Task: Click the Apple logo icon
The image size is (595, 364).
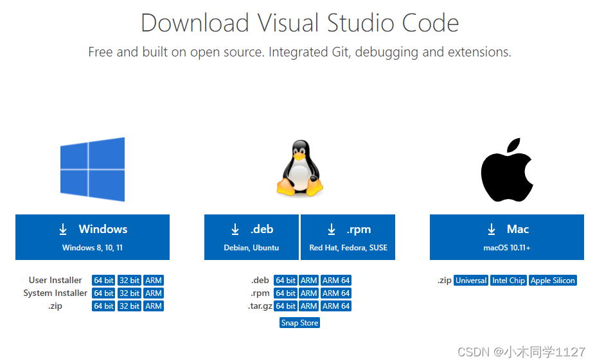Action: click(507, 169)
